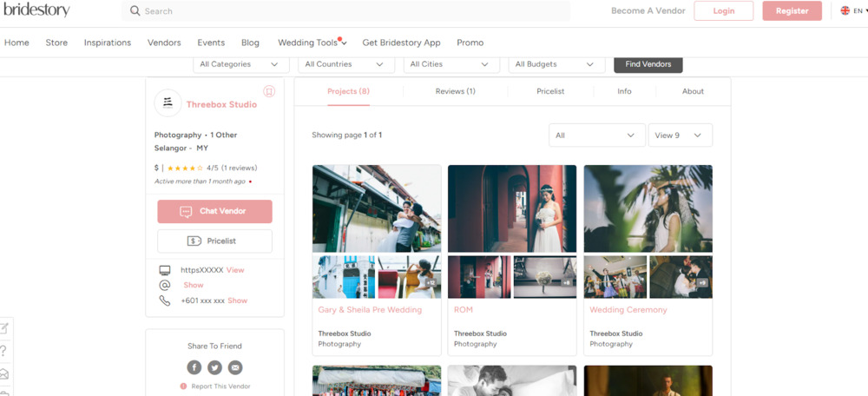Screen dimensions: 868x396
Task: Click the Threebox Studio logo avatar
Action: (x=168, y=103)
